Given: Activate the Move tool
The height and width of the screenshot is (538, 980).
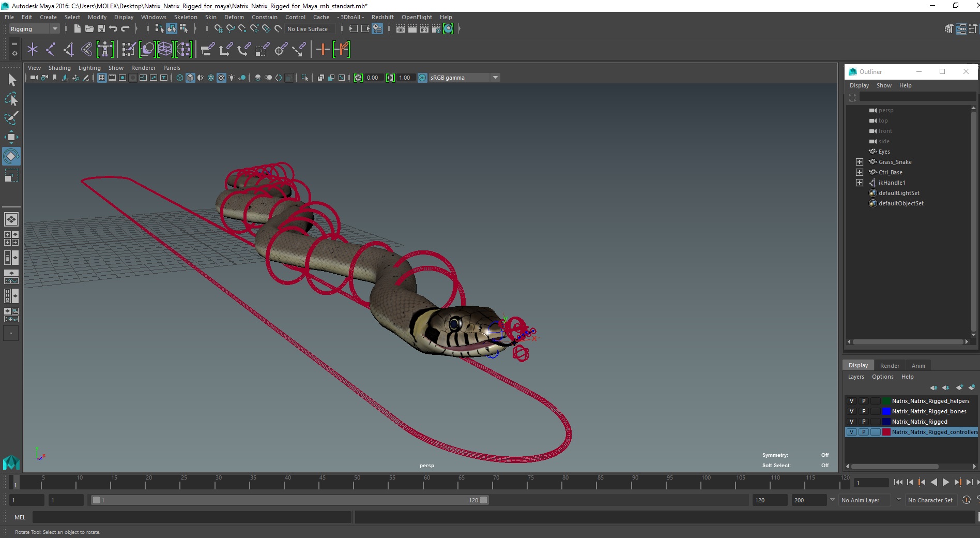Looking at the screenshot, I should tap(11, 137).
